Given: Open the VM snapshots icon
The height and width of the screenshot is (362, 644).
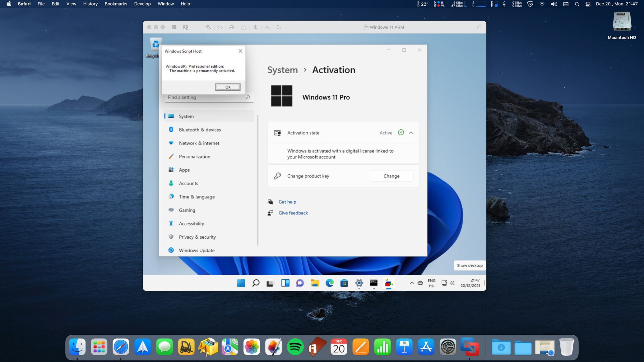Looking at the screenshot, I should pos(186,27).
